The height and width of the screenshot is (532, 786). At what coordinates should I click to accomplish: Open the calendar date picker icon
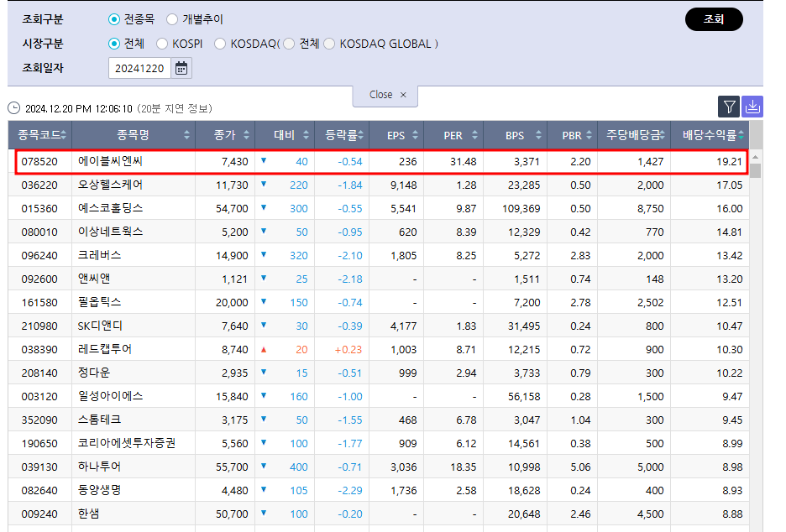click(x=181, y=68)
